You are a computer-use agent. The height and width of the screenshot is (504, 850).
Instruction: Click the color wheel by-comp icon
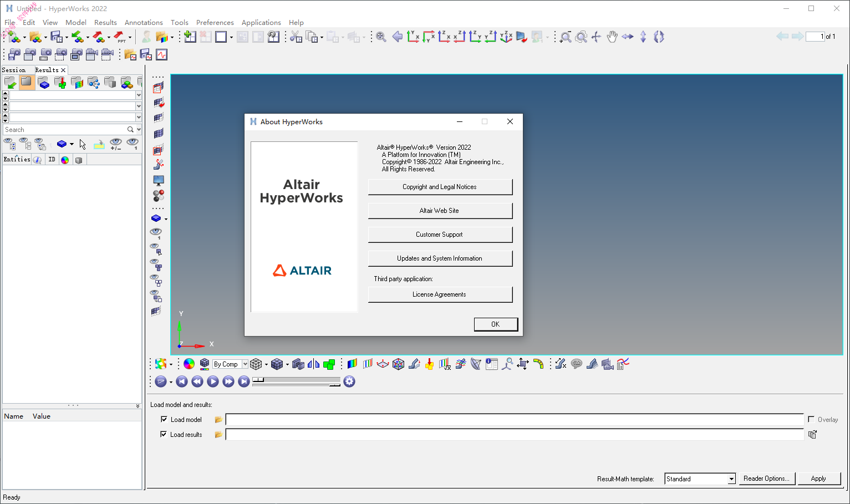[189, 364]
